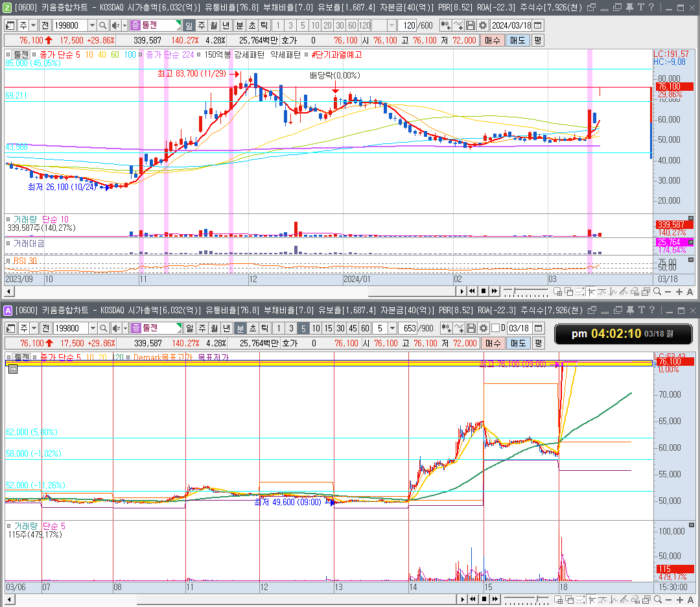This screenshot has width=700, height=607.
Task: Click the search magnifier in bottom chart toolbar
Action: click(x=103, y=328)
